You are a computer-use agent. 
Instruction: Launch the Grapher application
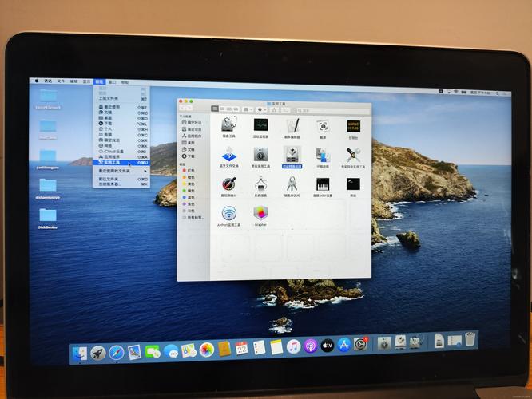(x=260, y=213)
